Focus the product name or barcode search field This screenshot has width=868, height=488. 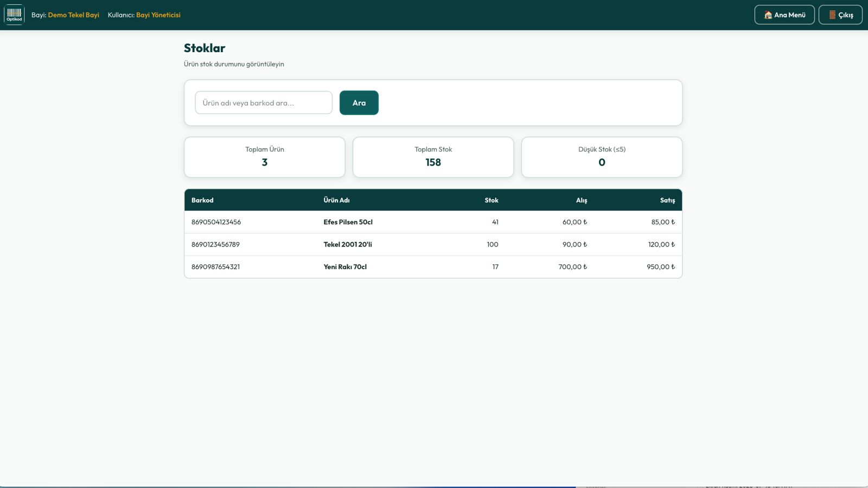click(x=264, y=103)
